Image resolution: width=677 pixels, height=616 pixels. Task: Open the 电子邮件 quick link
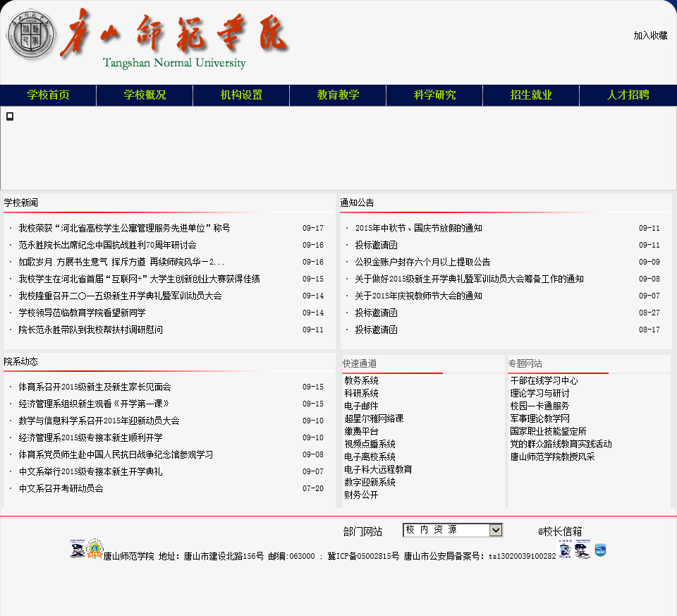(x=361, y=406)
